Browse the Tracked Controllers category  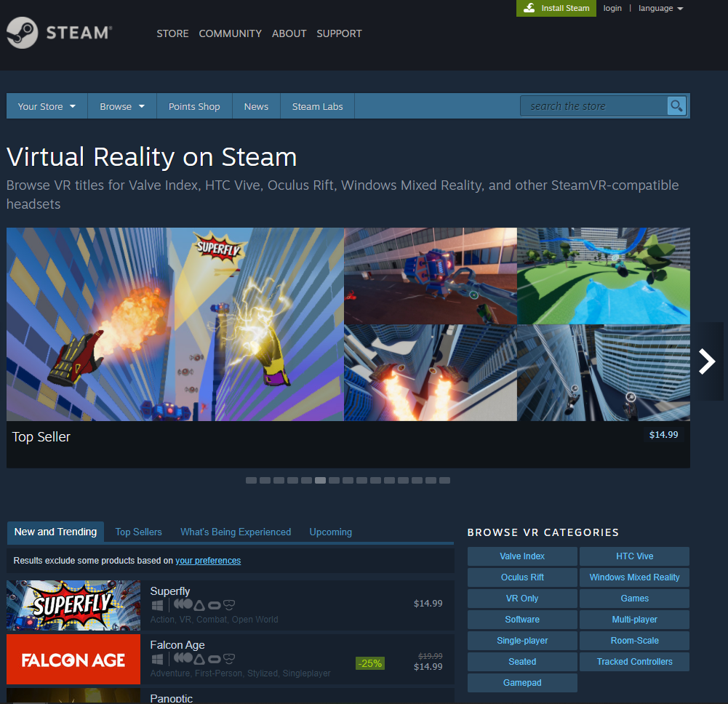point(634,662)
